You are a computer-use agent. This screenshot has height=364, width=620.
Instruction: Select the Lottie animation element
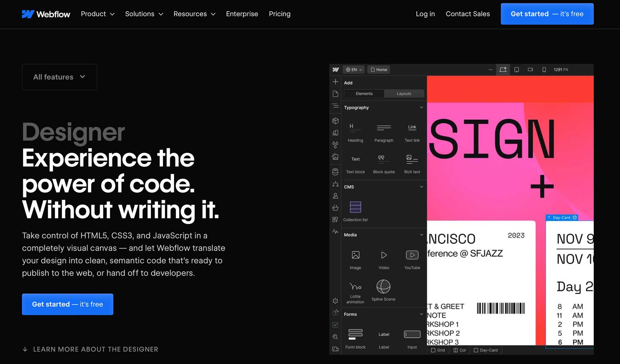[x=355, y=287]
